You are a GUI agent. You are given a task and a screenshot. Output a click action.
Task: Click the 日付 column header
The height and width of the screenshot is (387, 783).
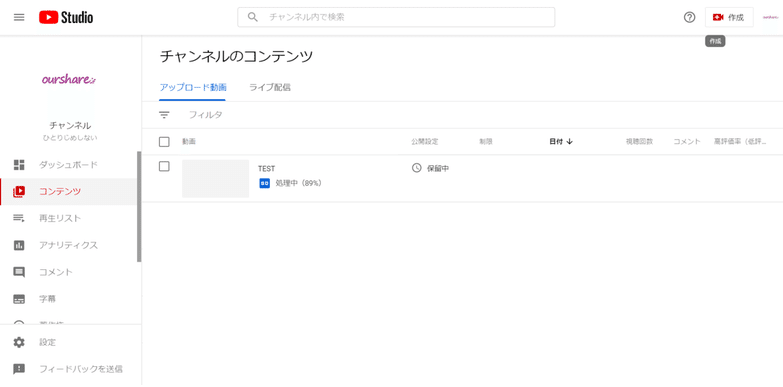click(x=556, y=142)
